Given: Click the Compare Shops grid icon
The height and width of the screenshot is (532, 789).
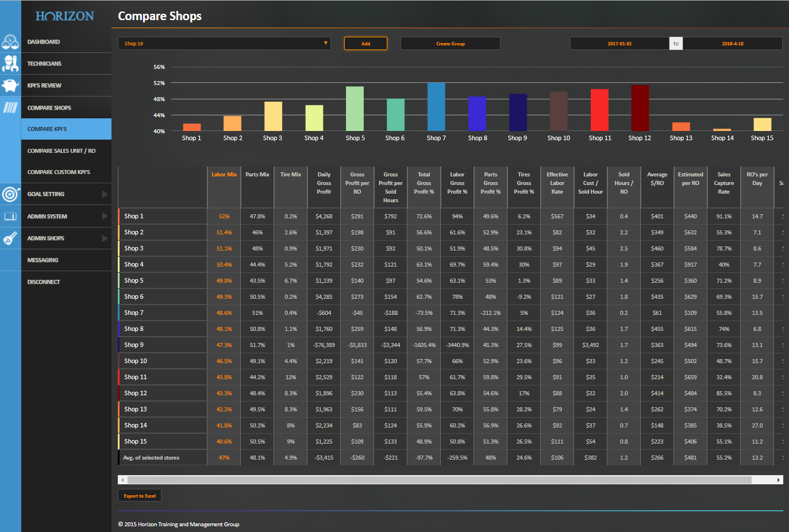Looking at the screenshot, I should point(10,107).
